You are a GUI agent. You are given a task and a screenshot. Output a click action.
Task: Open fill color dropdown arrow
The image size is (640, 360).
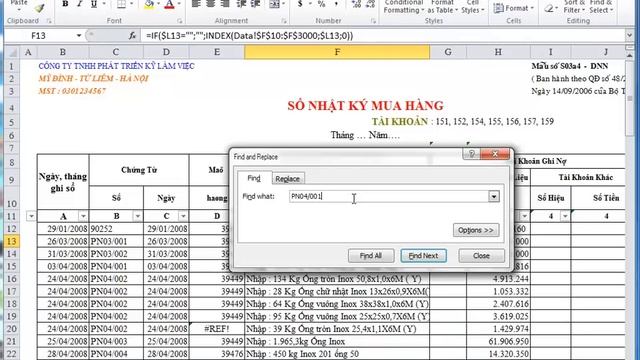click(158, 4)
